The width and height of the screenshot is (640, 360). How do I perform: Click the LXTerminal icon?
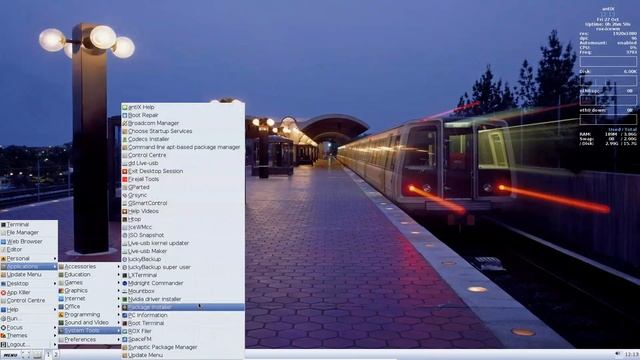click(125, 275)
